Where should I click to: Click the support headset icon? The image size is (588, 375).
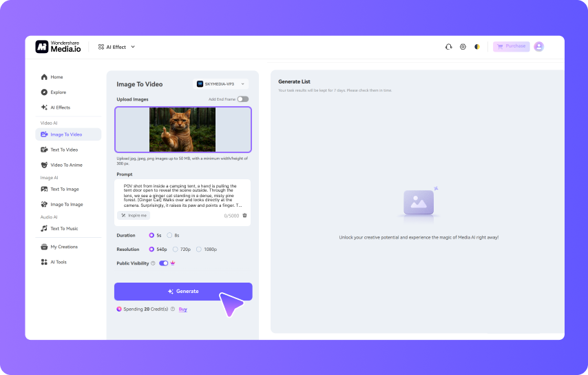pyautogui.click(x=448, y=47)
